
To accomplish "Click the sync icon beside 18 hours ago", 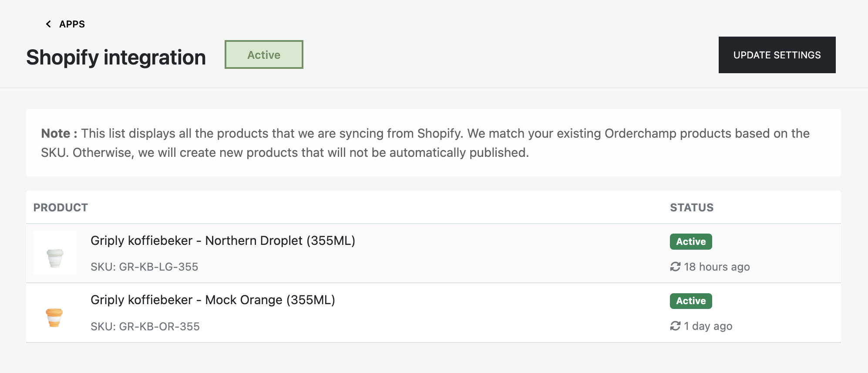I will pos(675,266).
